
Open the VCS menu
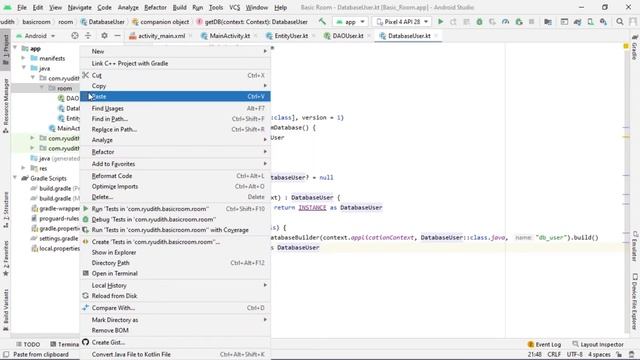point(234,7)
